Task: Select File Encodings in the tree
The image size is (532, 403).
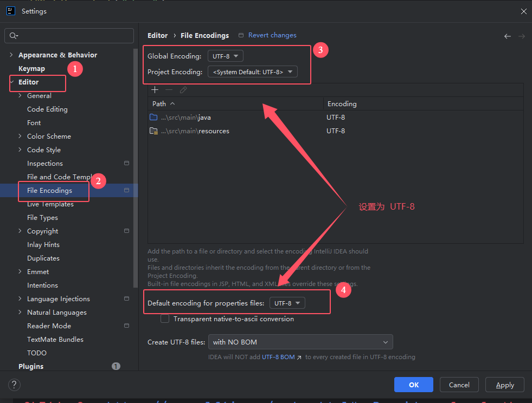Action: (49, 191)
